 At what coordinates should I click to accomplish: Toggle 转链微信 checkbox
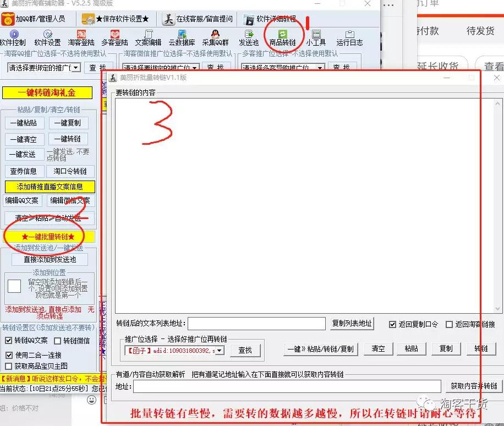point(58,341)
